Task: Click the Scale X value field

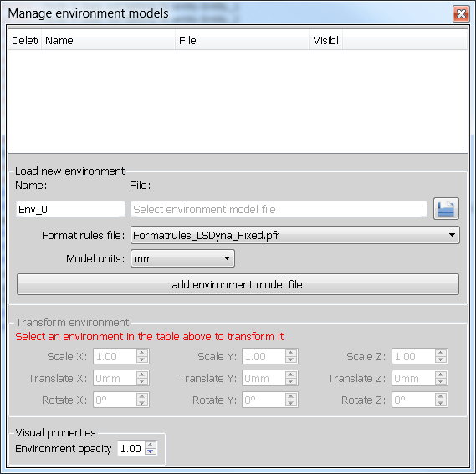Action: pyautogui.click(x=115, y=356)
